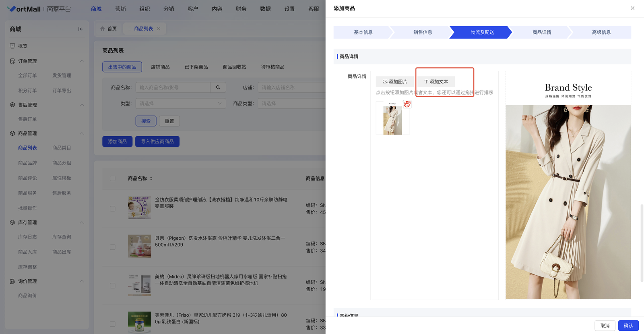Collapse the 库存管理 sidebar section
The height and width of the screenshot is (334, 644).
pyautogui.click(x=82, y=222)
